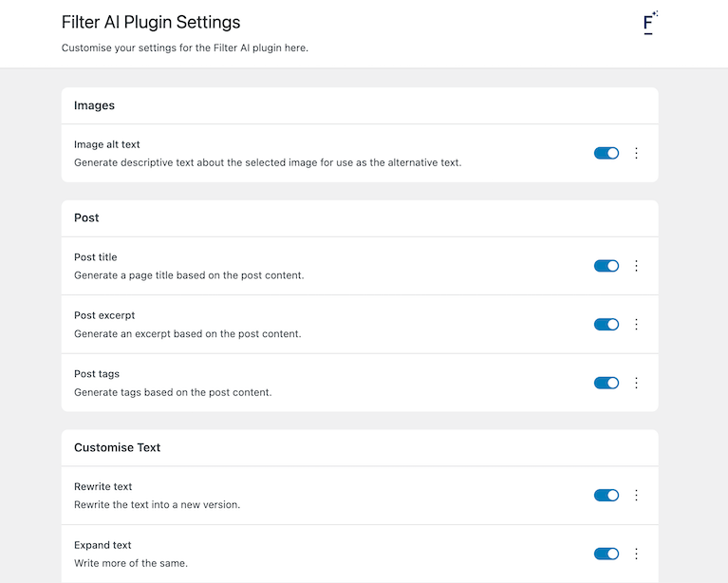Toggle the Post tags setting
Image resolution: width=728 pixels, height=583 pixels.
coord(607,383)
